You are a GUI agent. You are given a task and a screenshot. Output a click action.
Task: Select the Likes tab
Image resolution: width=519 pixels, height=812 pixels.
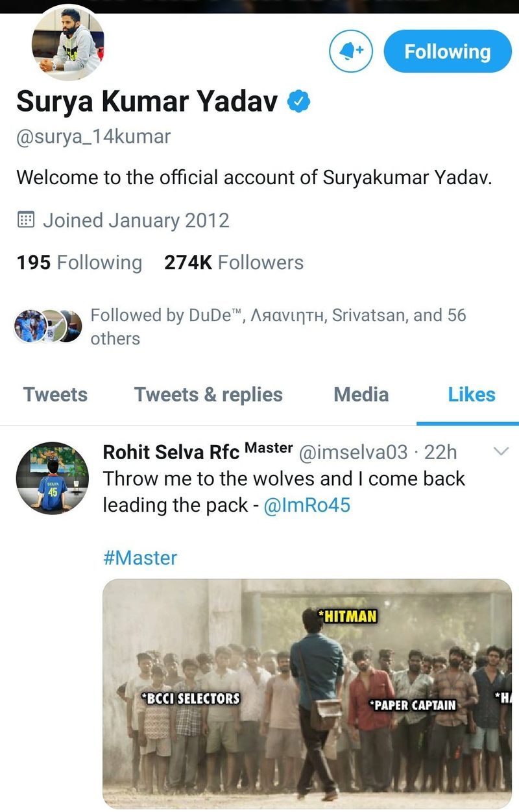[x=471, y=395]
